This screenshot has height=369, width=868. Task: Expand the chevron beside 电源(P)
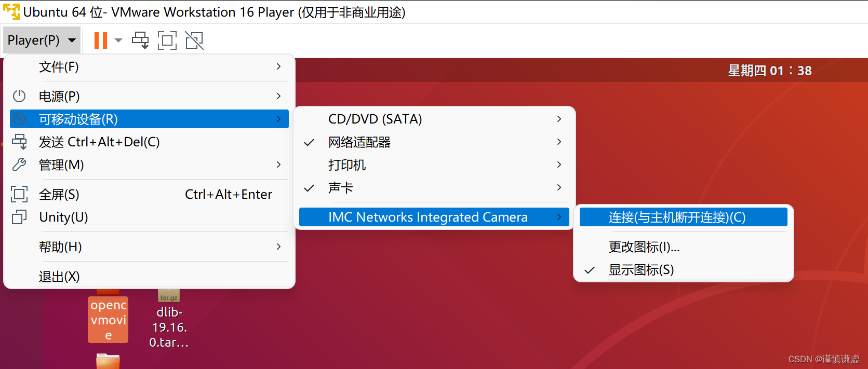pyautogui.click(x=279, y=96)
